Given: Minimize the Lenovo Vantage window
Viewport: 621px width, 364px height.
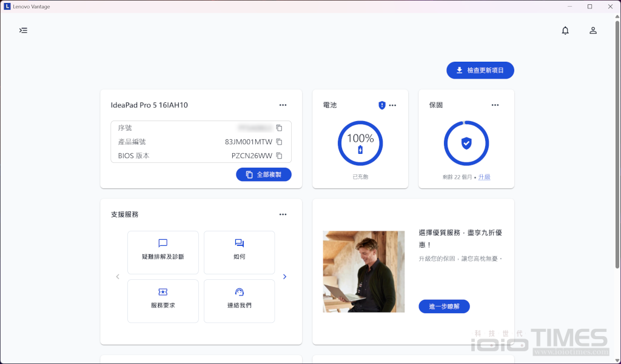Looking at the screenshot, I should tap(569, 6).
